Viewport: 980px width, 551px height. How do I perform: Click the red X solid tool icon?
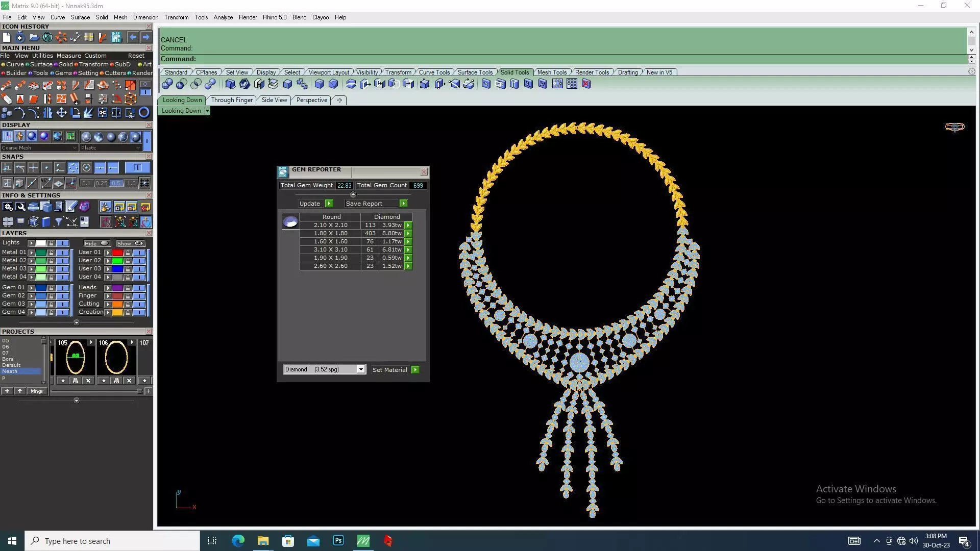click(x=586, y=84)
